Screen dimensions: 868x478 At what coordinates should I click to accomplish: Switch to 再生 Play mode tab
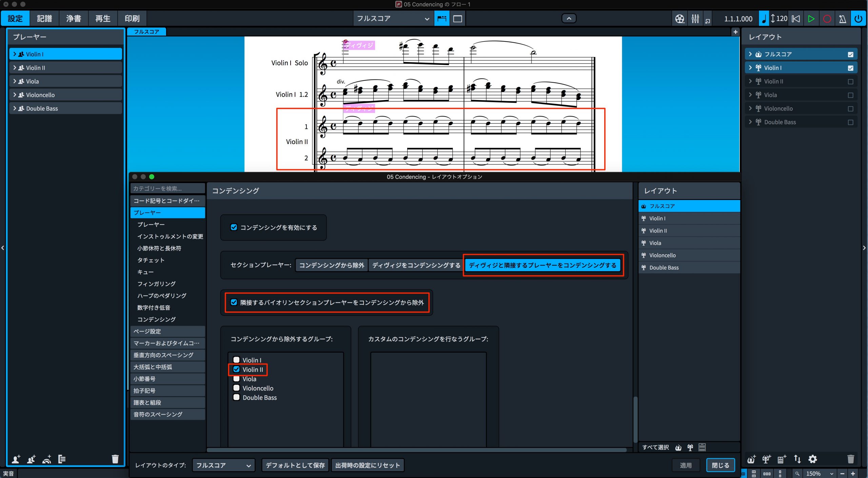point(103,18)
